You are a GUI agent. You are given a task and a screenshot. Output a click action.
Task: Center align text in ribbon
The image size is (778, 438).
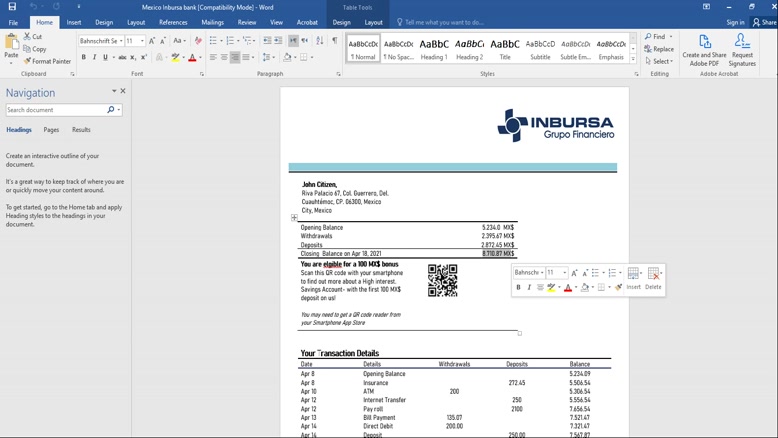click(x=224, y=58)
